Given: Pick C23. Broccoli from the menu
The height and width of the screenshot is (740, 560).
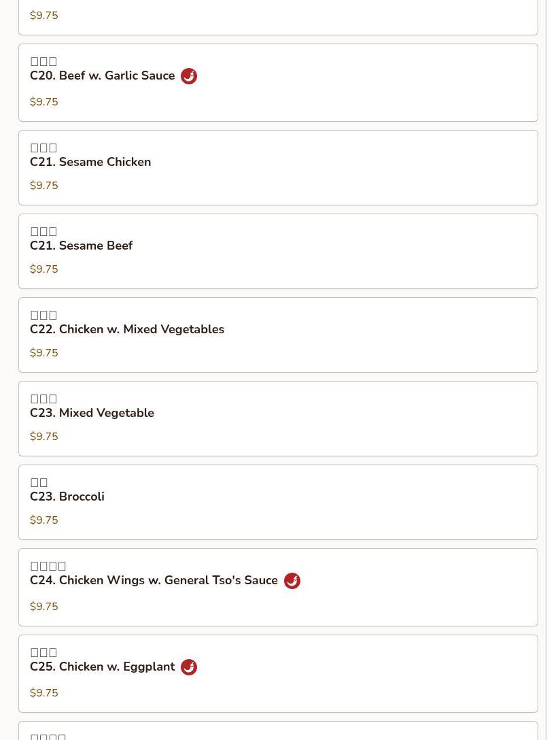Looking at the screenshot, I should coord(278,502).
